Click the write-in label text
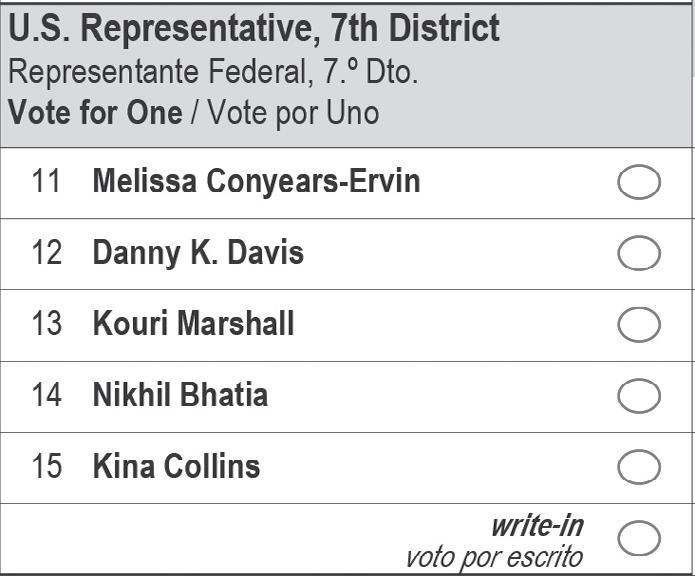The width and height of the screenshot is (695, 576). [x=538, y=526]
